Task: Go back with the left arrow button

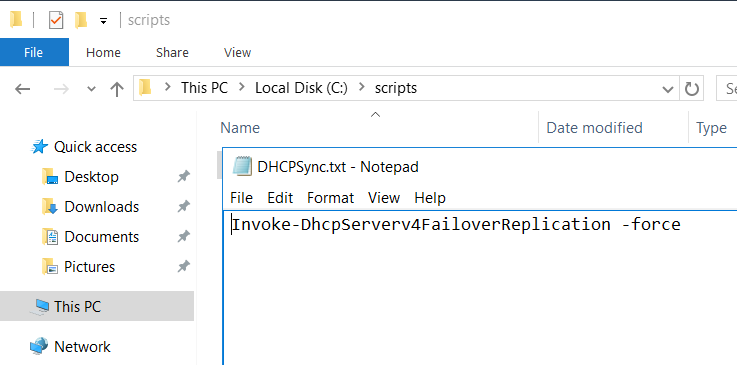Action: (x=23, y=89)
